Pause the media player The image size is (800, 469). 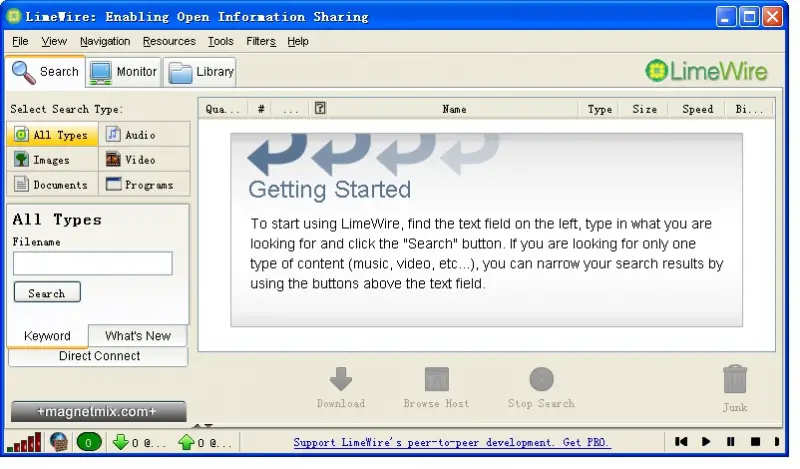point(731,442)
